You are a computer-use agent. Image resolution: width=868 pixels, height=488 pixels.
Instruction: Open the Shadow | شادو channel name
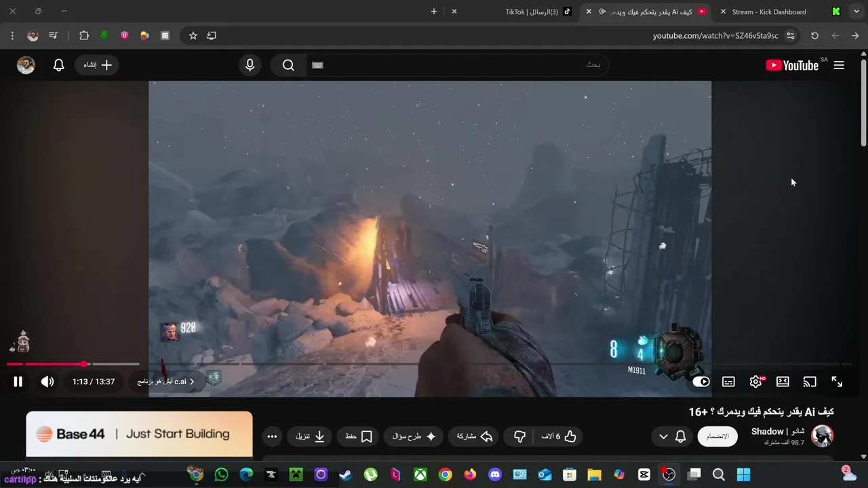click(x=778, y=431)
